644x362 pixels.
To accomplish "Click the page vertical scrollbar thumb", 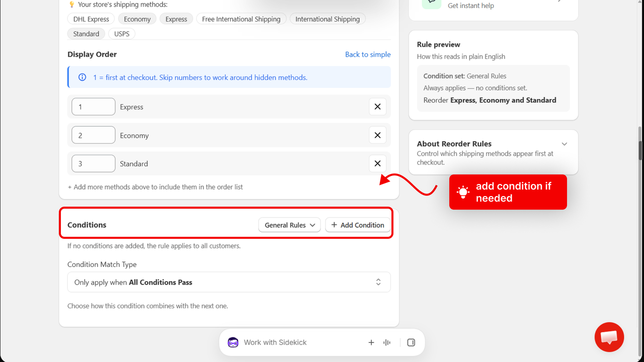I will [640, 151].
